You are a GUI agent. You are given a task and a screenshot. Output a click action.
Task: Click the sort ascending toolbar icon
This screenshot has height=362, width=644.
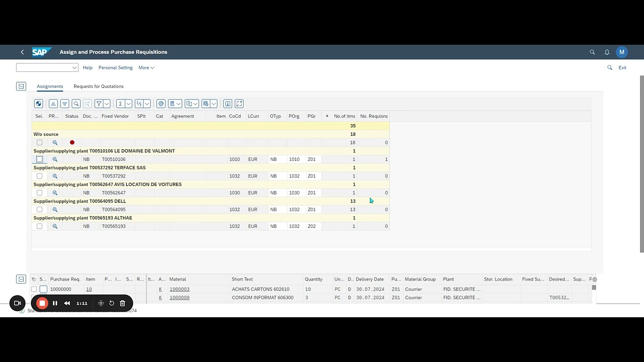point(53,104)
